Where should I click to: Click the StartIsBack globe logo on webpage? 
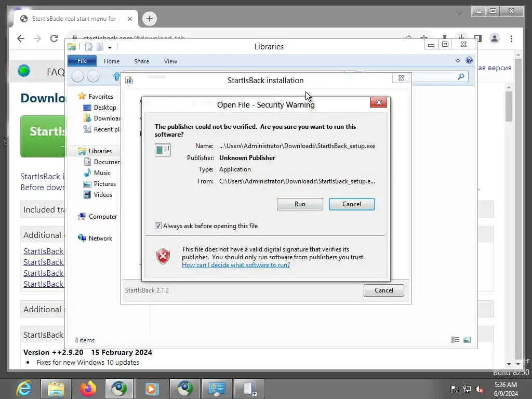coord(24,71)
